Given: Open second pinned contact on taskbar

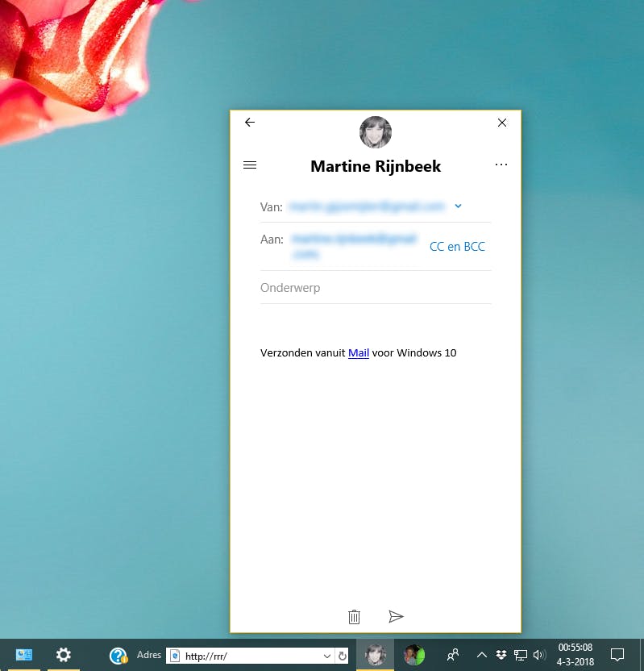Looking at the screenshot, I should pos(414,655).
